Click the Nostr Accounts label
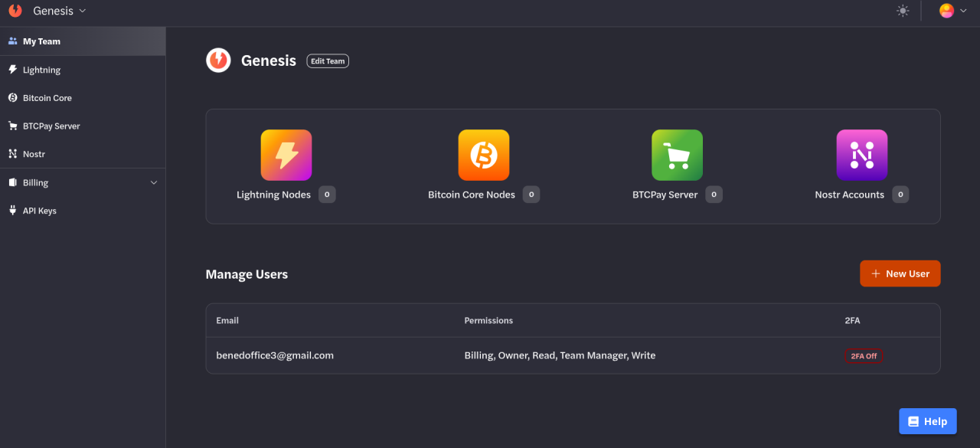The width and height of the screenshot is (980, 448). pos(849,195)
